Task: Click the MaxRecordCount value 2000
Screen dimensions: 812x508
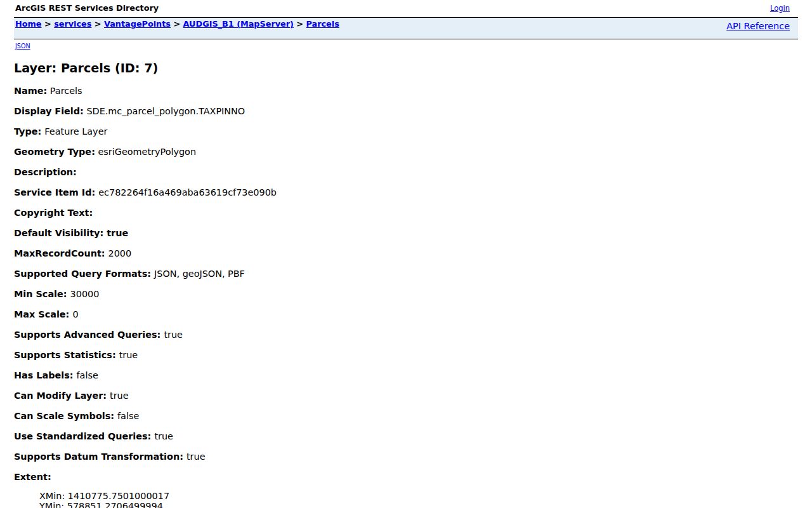Action: [x=120, y=253]
